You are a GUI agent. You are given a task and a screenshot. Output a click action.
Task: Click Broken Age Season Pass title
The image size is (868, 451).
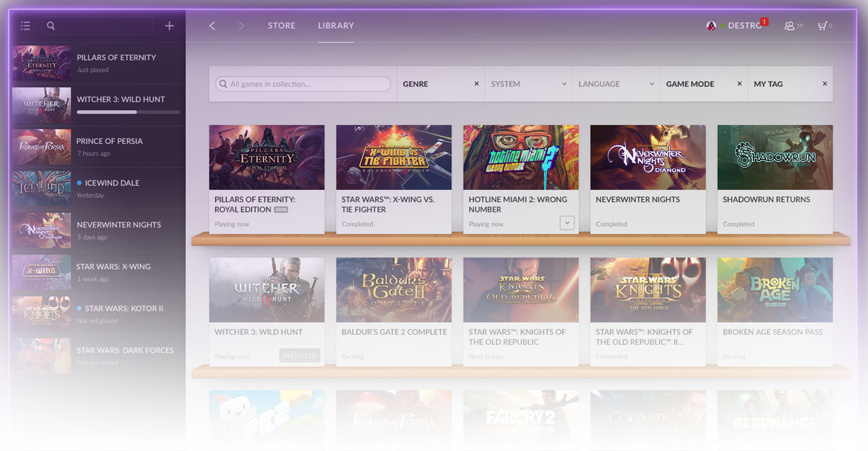(x=773, y=332)
